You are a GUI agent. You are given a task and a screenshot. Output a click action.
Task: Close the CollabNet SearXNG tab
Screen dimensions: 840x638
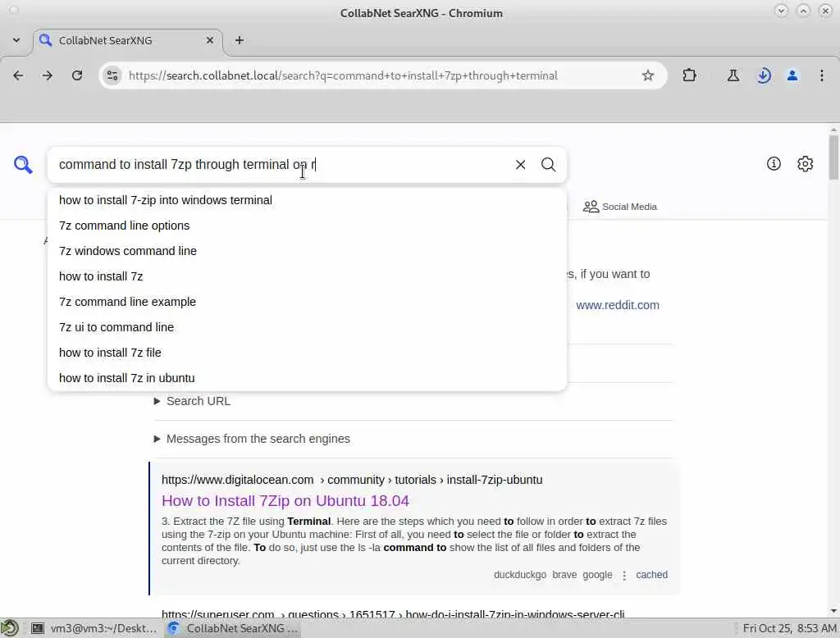pos(209,40)
